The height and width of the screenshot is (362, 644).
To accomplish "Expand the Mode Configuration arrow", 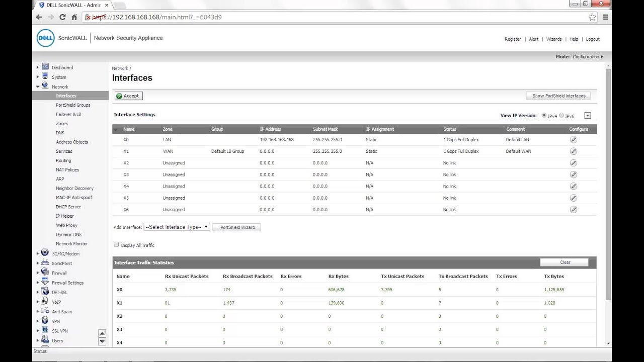I will point(602,57).
